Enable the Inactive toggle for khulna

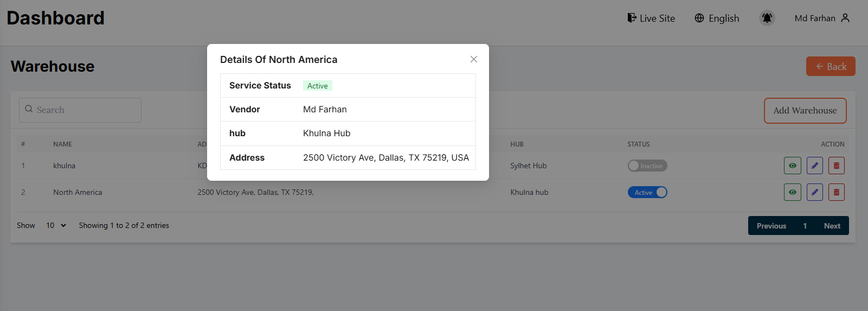[x=647, y=166]
